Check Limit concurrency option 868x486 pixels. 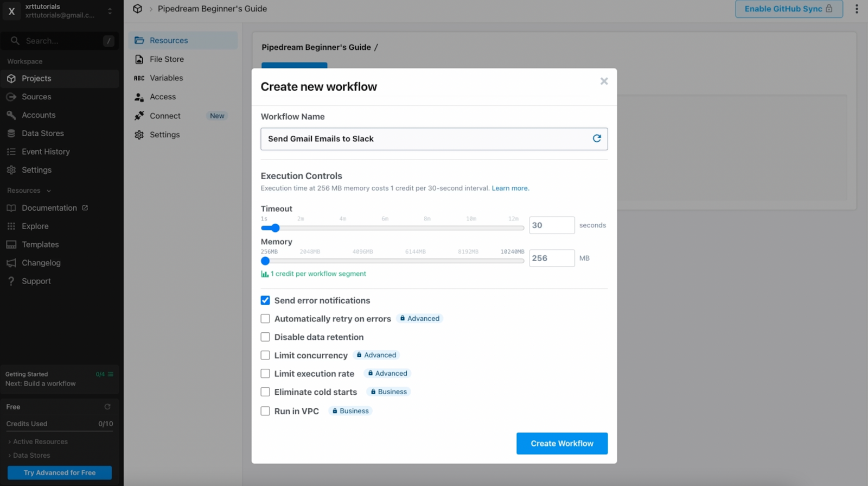pos(265,355)
